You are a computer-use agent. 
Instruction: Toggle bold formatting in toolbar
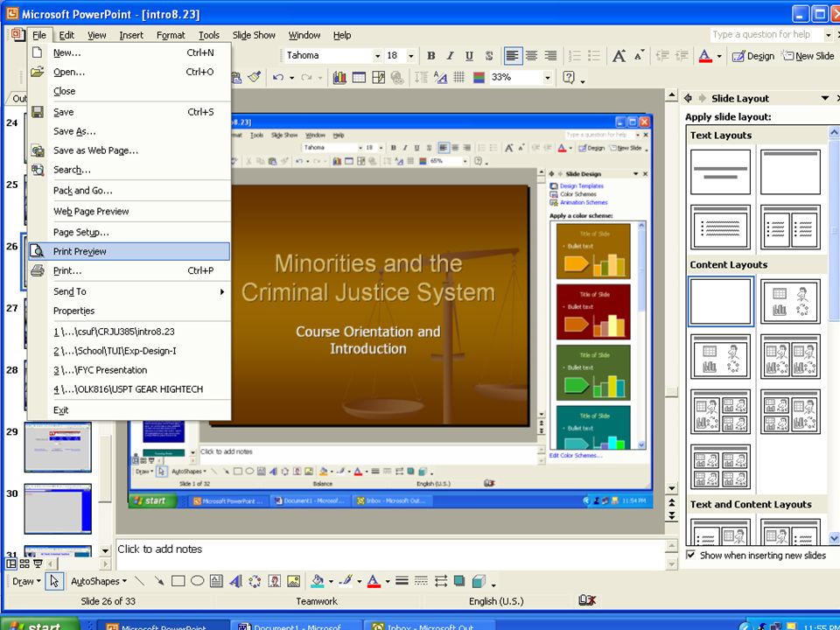coord(430,56)
